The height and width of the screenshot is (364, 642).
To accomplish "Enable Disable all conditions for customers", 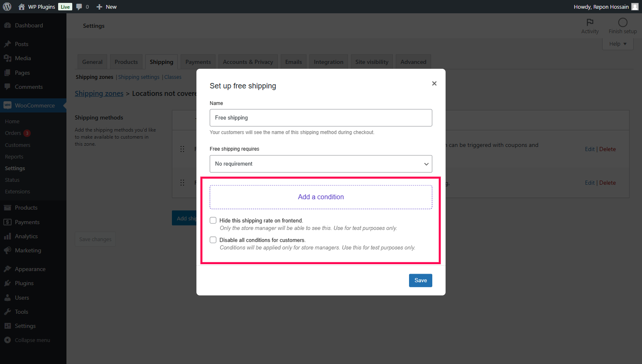I will [213, 240].
